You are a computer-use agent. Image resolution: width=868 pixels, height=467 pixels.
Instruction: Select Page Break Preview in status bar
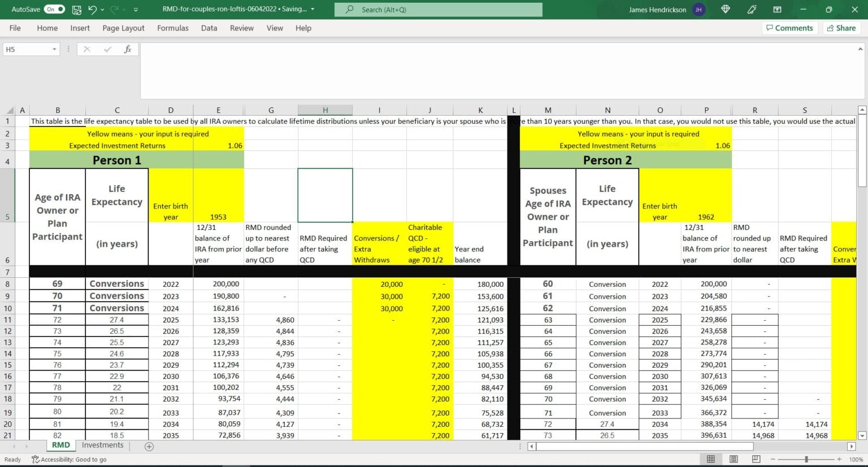(x=755, y=459)
